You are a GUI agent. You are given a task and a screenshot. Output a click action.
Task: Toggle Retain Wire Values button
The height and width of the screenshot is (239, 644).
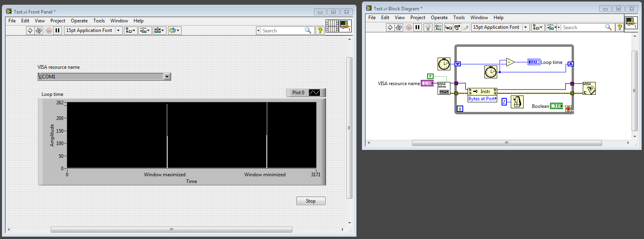pos(438,27)
